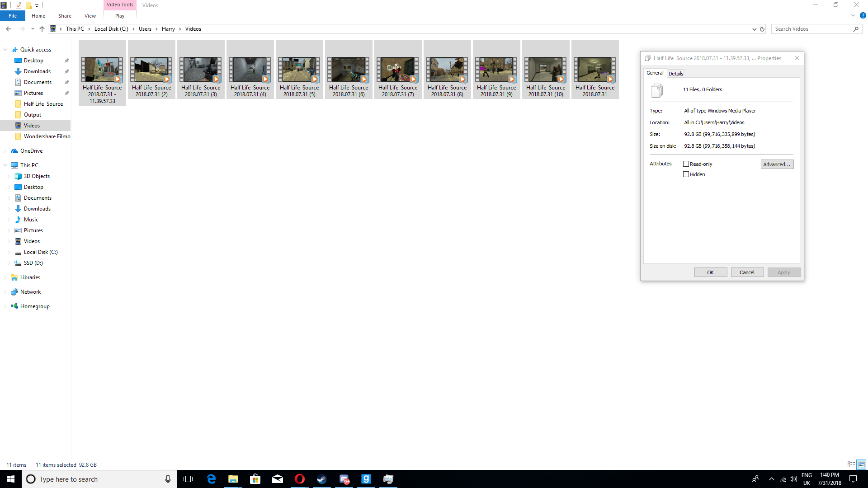Enable the Hidden attribute checkbox
Viewport: 868px width, 488px height.
(x=686, y=174)
